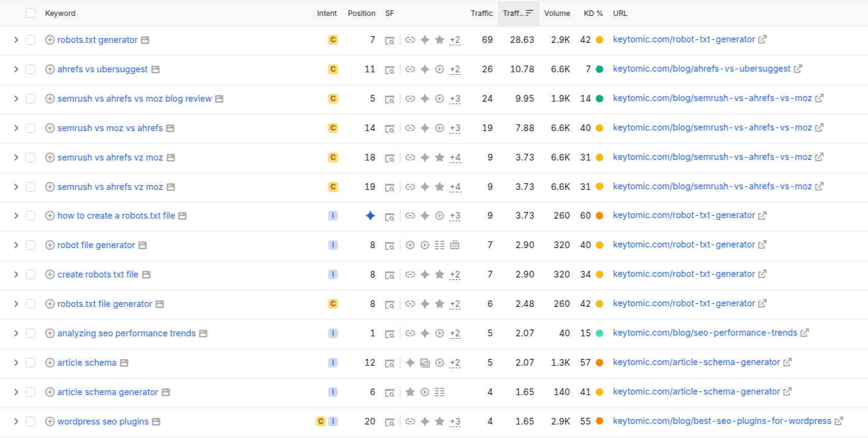Screen dimensions: 868x438
Task: Click the green KD dot in ahrefs vs ubersuggest row
Action: (599, 69)
